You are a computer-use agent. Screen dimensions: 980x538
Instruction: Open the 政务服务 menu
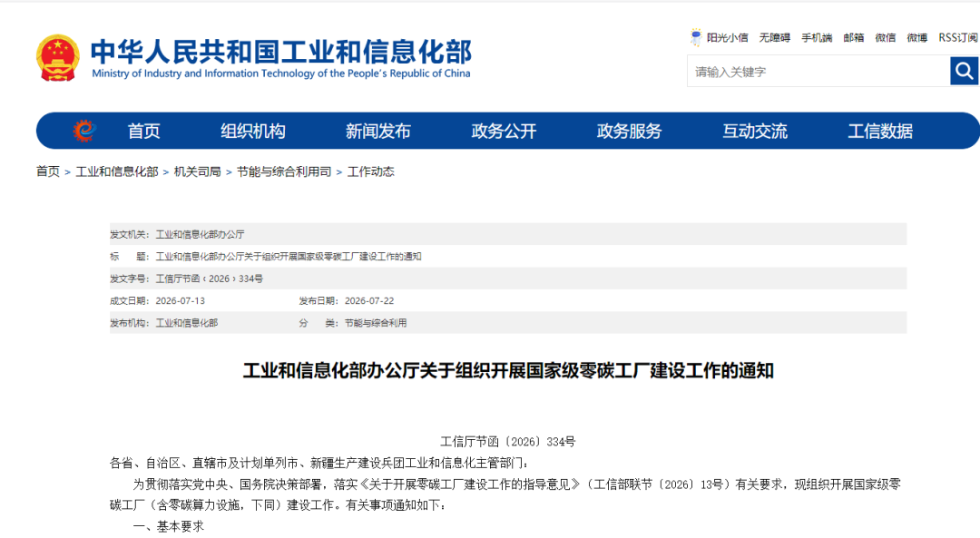[x=630, y=132]
